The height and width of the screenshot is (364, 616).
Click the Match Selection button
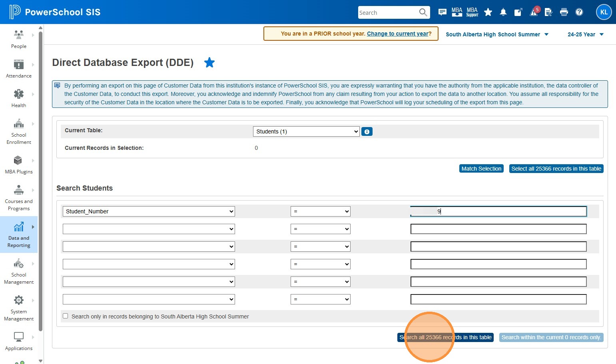[x=481, y=169]
